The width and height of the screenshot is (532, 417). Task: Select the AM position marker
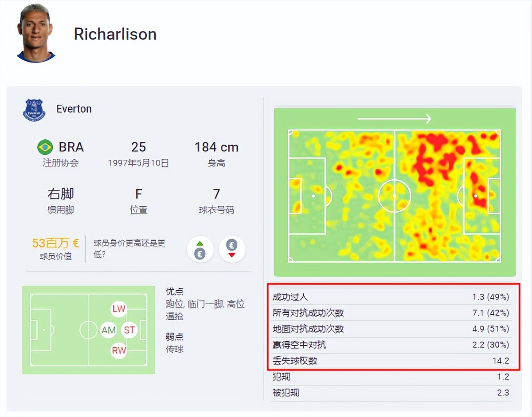pos(109,330)
